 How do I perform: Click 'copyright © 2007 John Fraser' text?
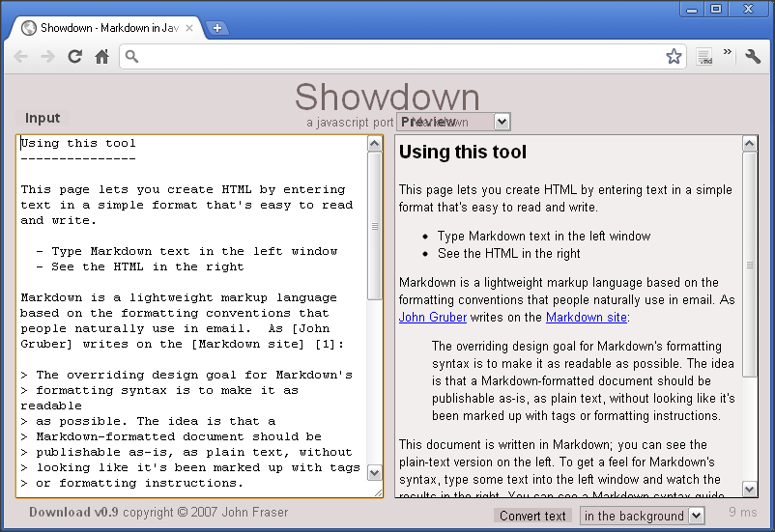[x=205, y=513]
